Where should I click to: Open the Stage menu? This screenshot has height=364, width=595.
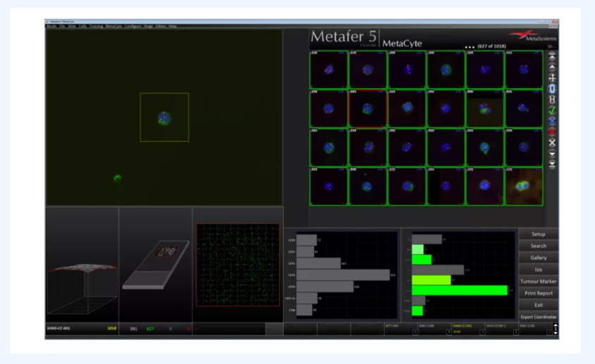point(148,26)
